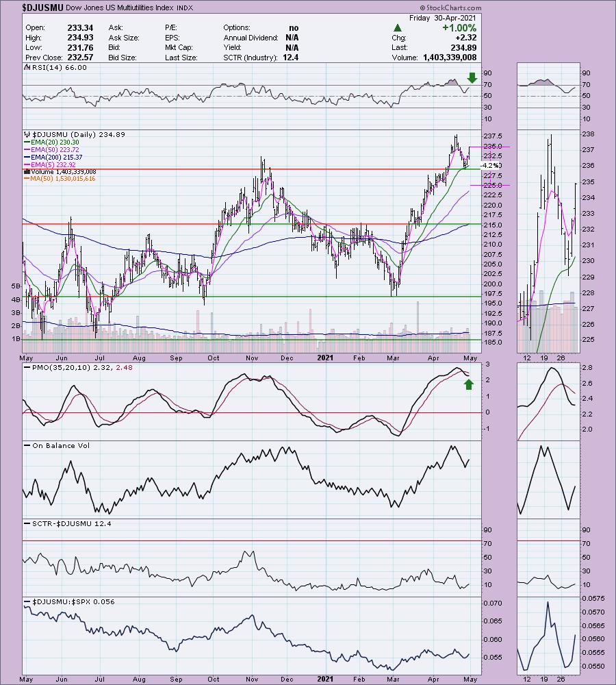Click the Chg +2.32 value

click(466, 38)
